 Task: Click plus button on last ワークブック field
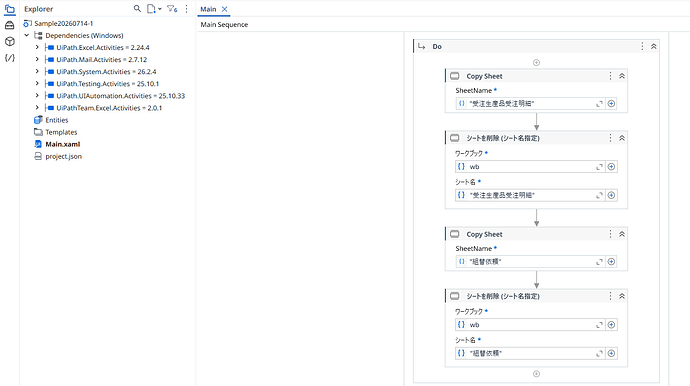click(611, 325)
